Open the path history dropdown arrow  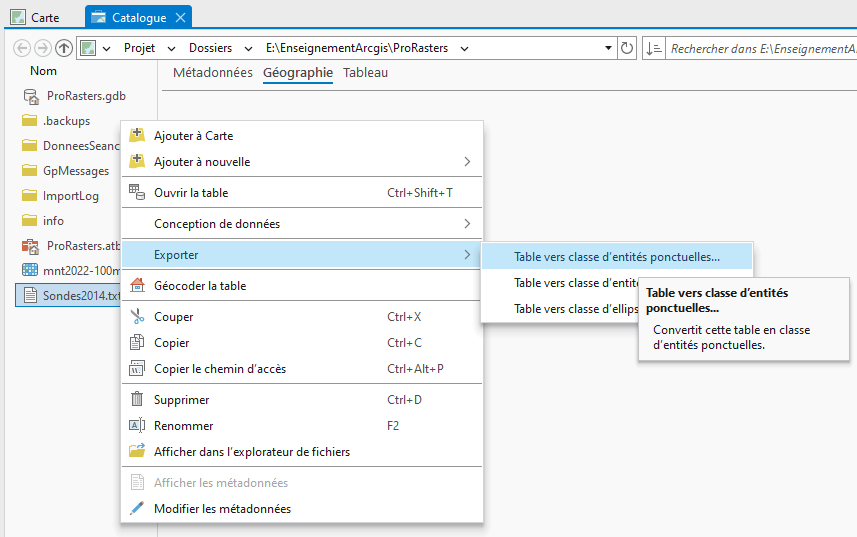(608, 48)
